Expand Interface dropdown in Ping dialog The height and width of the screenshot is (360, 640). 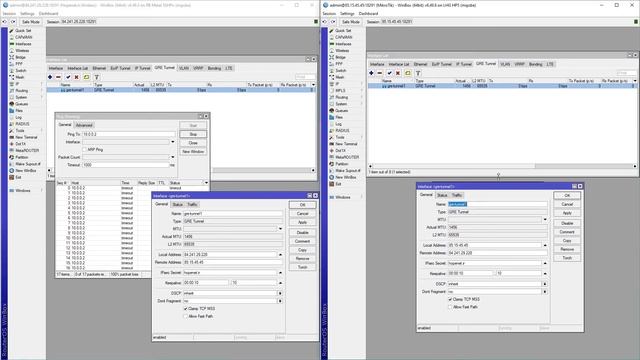pyautogui.click(x=173, y=142)
